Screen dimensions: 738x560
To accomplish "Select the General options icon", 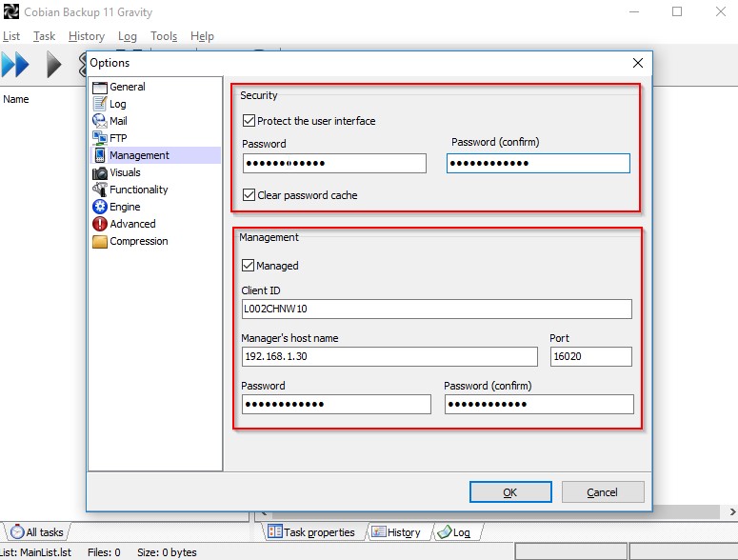I will point(100,87).
